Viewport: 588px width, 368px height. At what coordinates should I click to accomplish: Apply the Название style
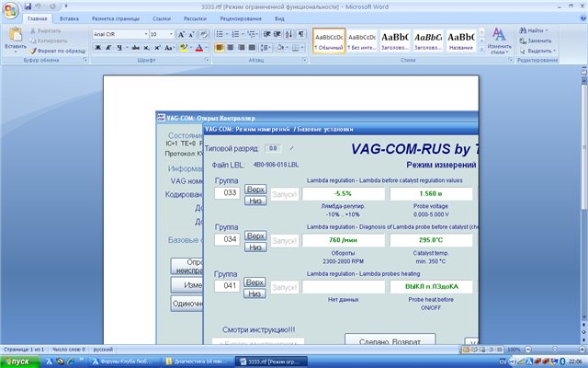[461, 40]
